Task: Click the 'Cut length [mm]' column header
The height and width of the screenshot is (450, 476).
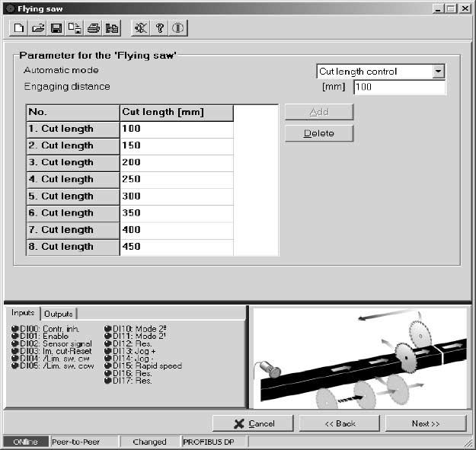Action: [177, 113]
